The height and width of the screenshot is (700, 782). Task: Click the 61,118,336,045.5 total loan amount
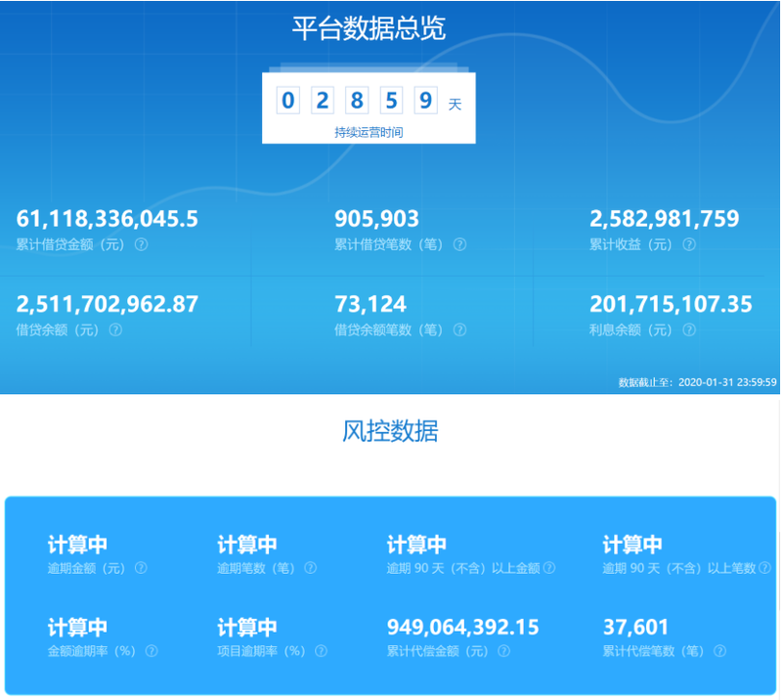click(108, 219)
